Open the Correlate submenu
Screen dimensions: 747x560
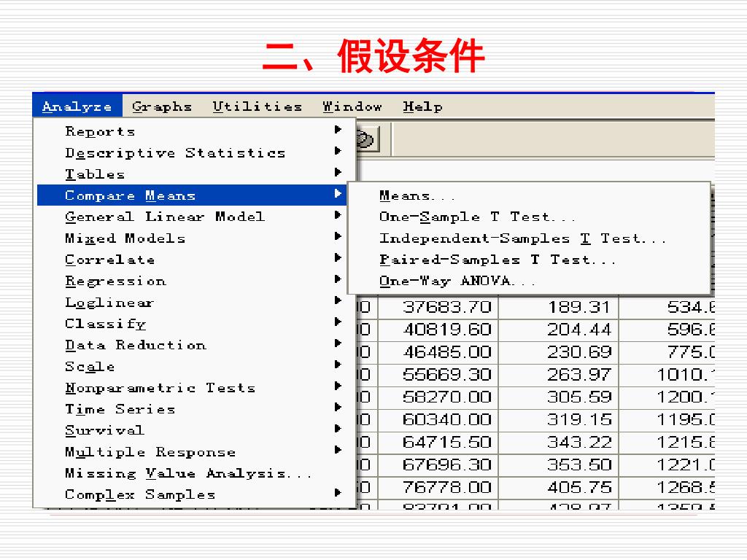pyautogui.click(x=190, y=260)
